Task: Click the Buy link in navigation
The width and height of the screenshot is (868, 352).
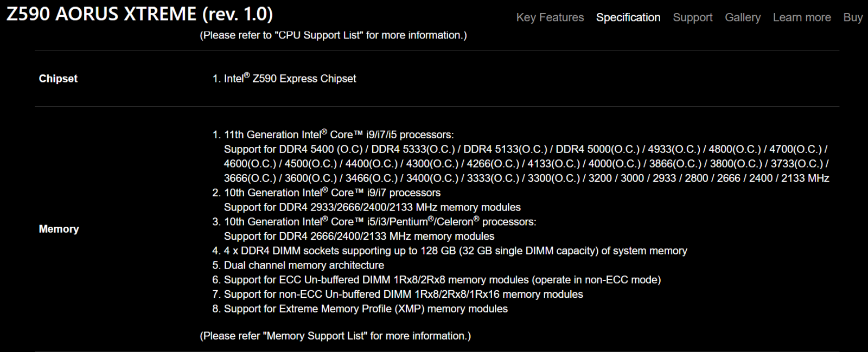Action: [852, 17]
